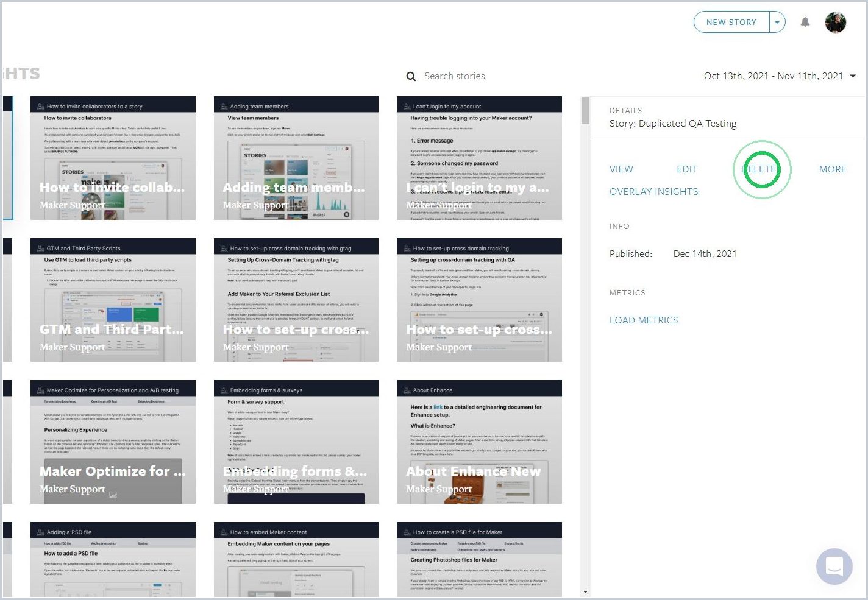Focus the Search stories field

click(x=455, y=76)
